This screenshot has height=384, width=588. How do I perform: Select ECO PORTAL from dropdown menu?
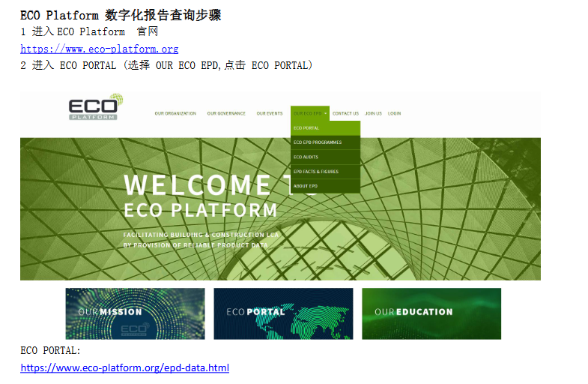(x=325, y=128)
